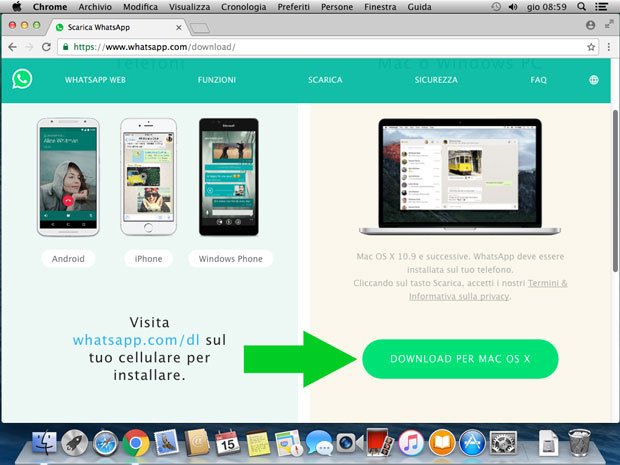620x465 pixels.
Task: Open Photo Booth in Dock
Action: (x=380, y=442)
